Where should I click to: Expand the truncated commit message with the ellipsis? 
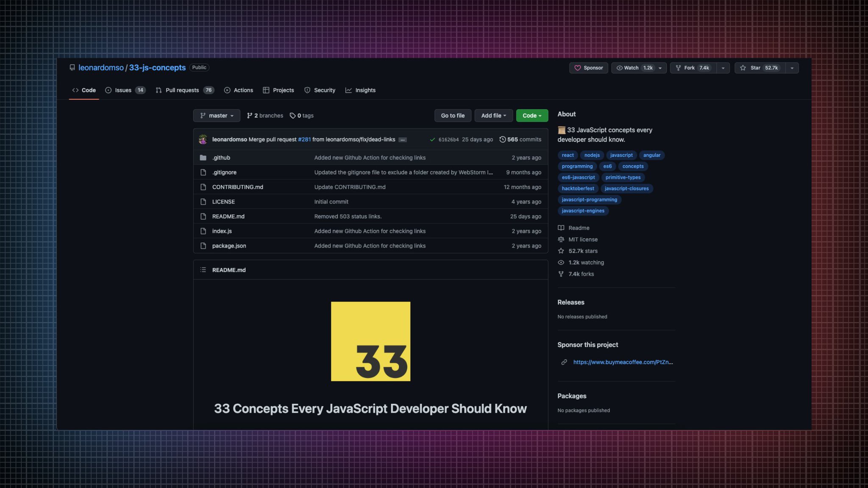pyautogui.click(x=402, y=139)
